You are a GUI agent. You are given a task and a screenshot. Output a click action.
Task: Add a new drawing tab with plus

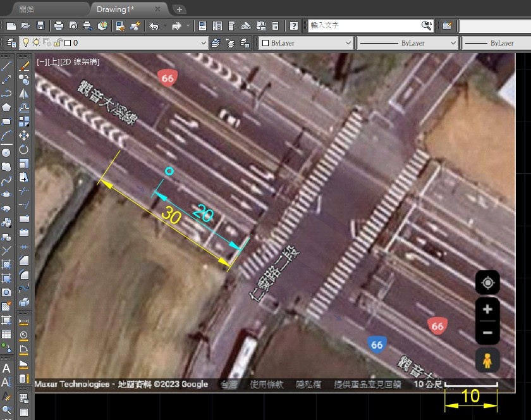180,9
